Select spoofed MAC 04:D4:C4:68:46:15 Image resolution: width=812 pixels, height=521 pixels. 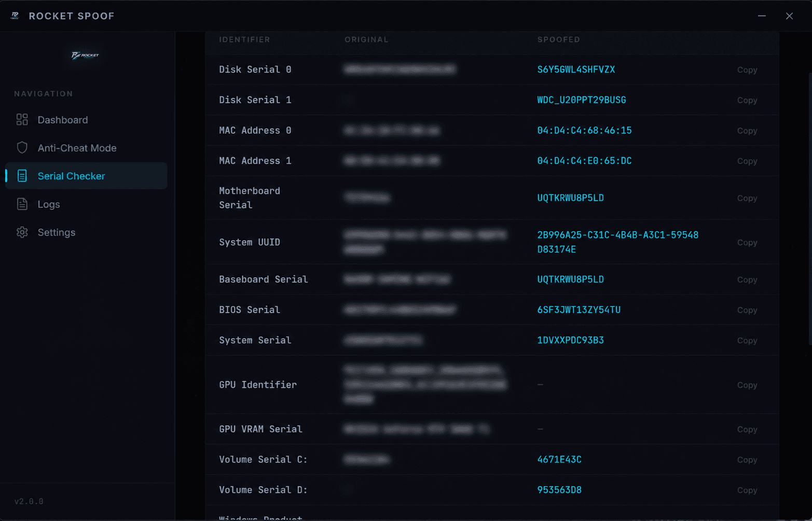point(584,131)
